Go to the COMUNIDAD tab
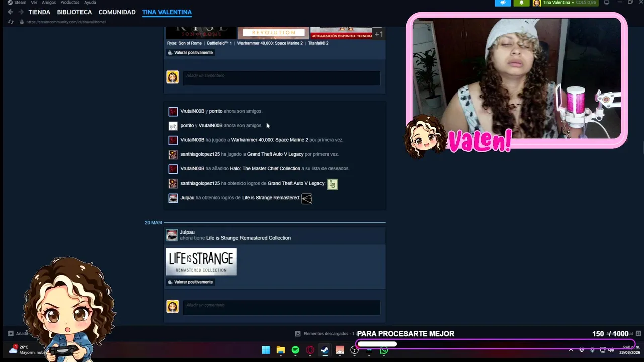644x362 pixels. click(117, 12)
